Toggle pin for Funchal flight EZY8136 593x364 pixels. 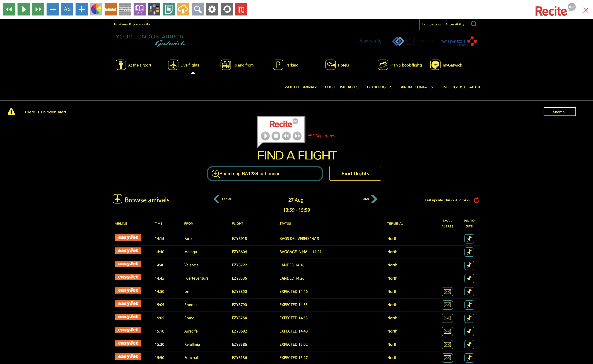click(469, 358)
